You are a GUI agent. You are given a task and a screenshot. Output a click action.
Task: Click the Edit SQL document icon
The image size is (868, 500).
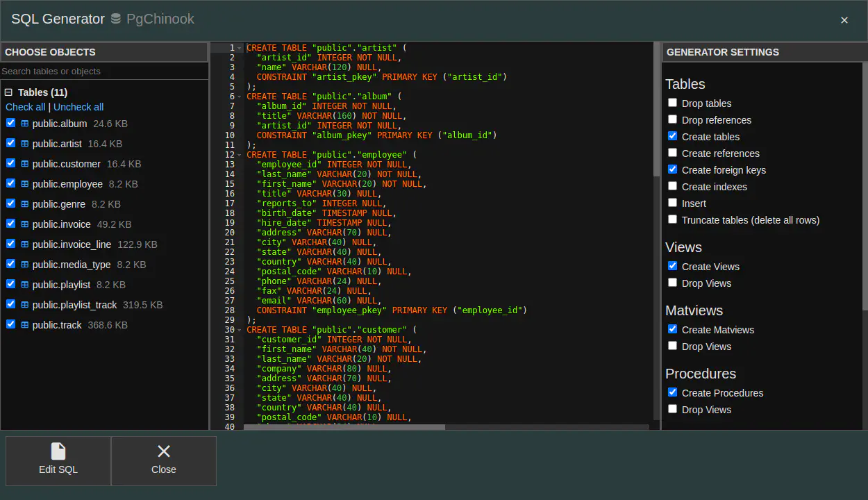point(58,451)
